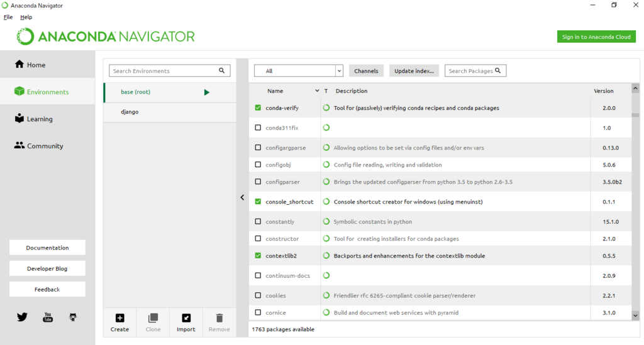Click the package list scrollbar thumb

coord(635,115)
